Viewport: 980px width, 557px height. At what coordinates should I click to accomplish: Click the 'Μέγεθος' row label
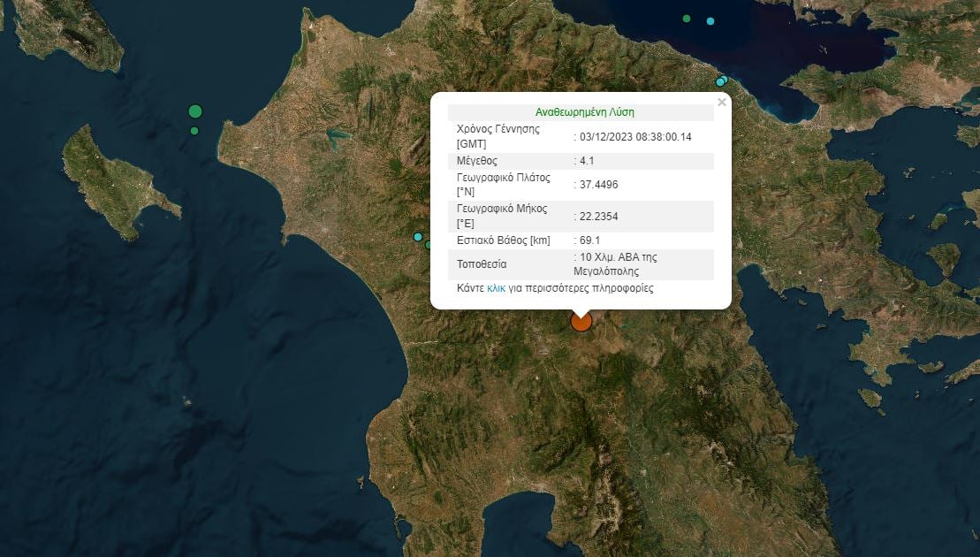[477, 161]
